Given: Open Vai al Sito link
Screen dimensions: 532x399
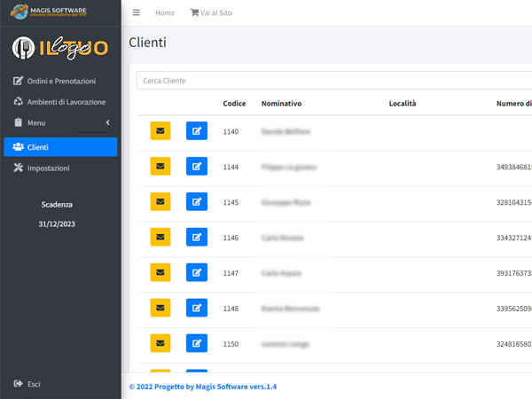Looking at the screenshot, I should point(211,13).
